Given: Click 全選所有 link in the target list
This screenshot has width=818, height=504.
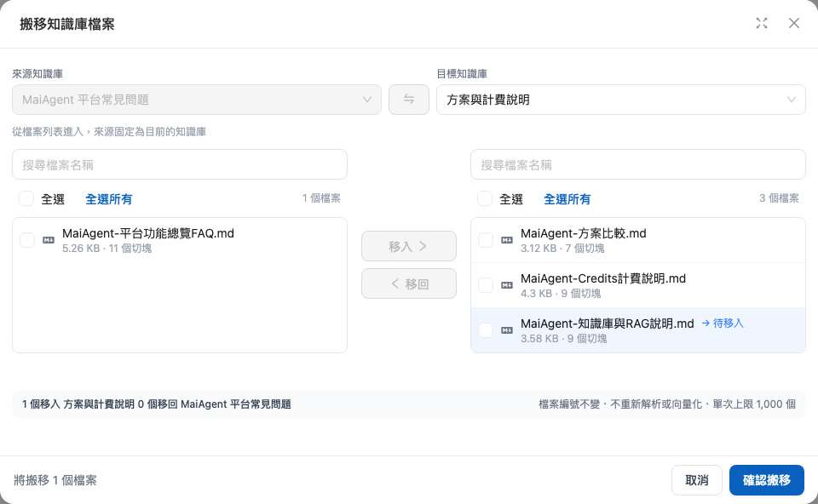Looking at the screenshot, I should [567, 199].
